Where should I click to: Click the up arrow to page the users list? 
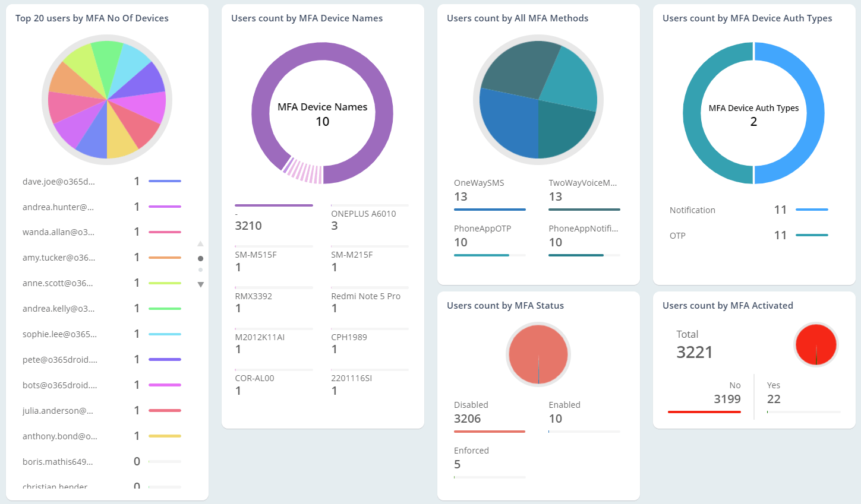click(200, 243)
